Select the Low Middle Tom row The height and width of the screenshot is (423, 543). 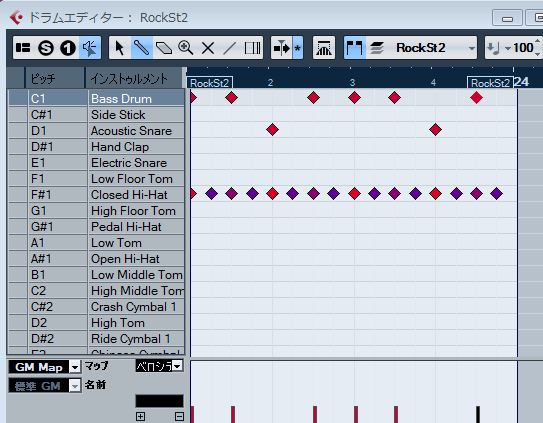pyautogui.click(x=96, y=275)
